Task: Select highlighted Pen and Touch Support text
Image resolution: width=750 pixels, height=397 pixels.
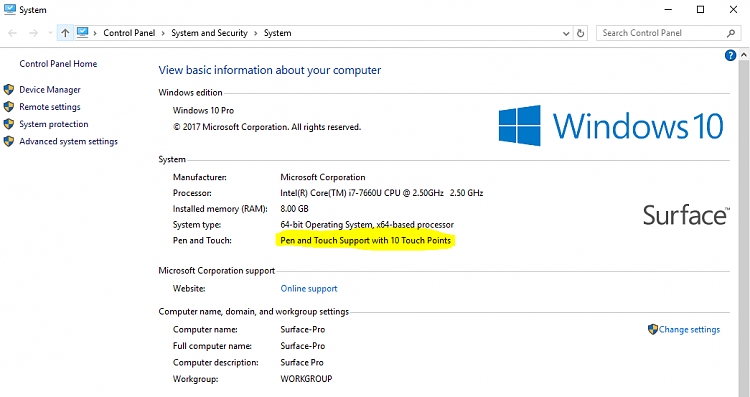Action: (x=365, y=240)
